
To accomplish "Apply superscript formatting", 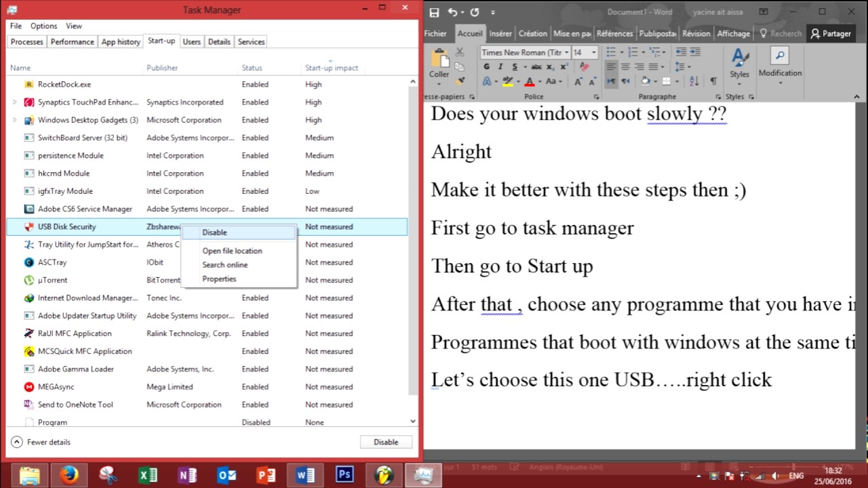I will click(564, 66).
